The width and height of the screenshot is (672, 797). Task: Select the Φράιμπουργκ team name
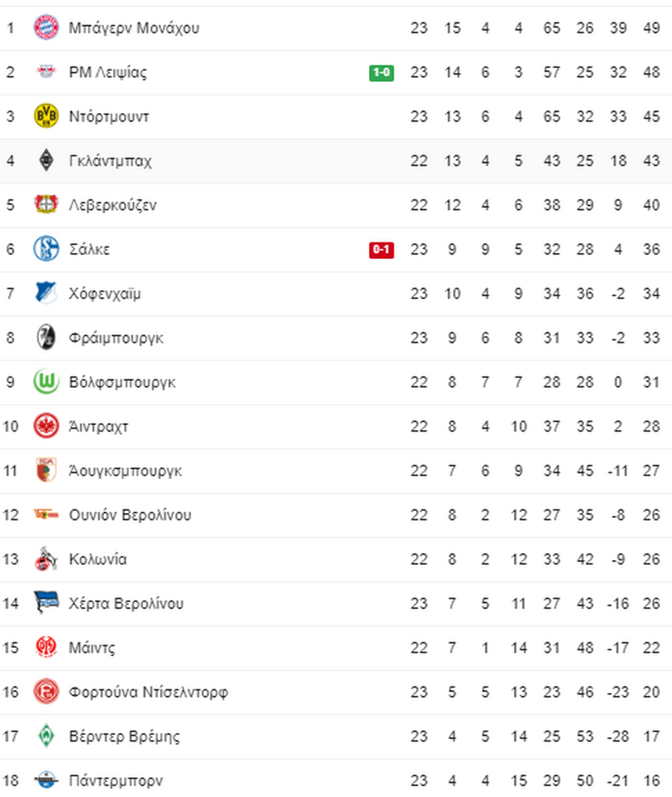click(117, 337)
